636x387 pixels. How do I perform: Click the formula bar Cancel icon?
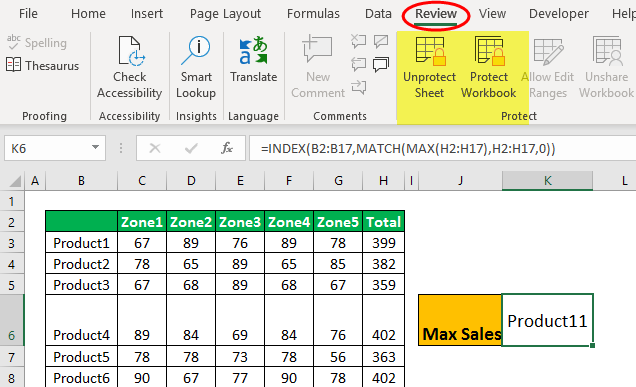point(155,148)
